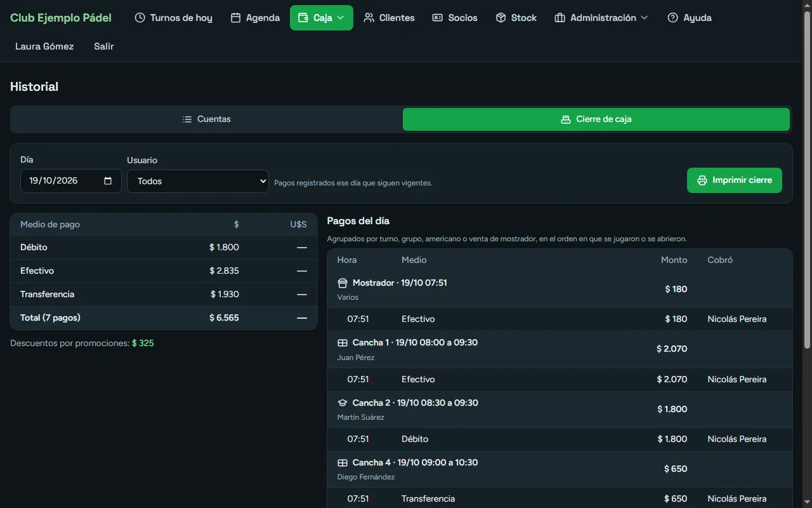Screen dimensions: 812x508
Task: Switch to the Cuentas tab
Action: (x=207, y=119)
